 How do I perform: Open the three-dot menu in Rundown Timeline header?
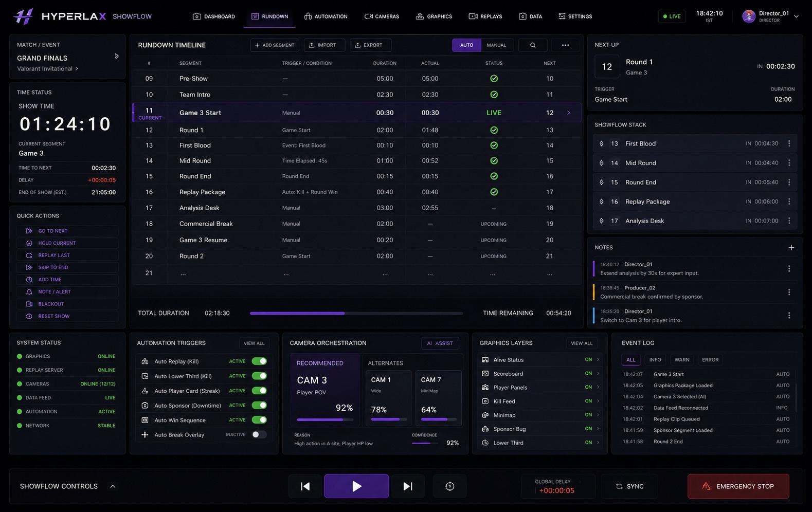[565, 45]
